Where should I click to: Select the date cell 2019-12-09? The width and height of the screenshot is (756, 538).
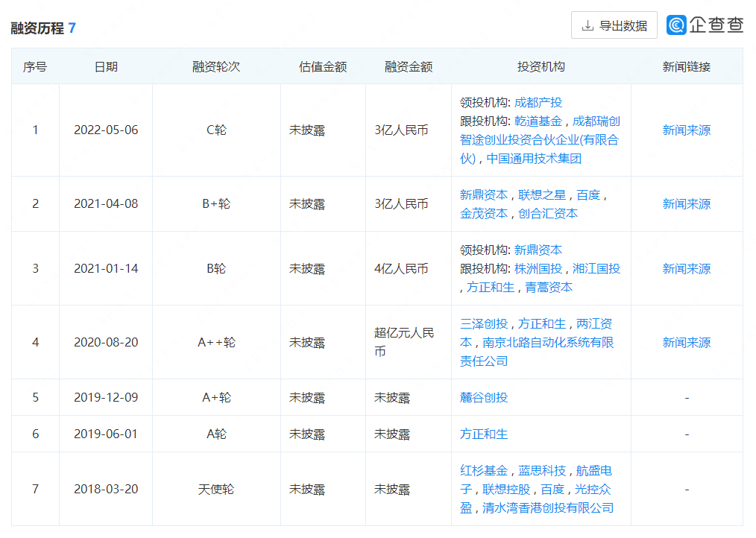pos(106,397)
